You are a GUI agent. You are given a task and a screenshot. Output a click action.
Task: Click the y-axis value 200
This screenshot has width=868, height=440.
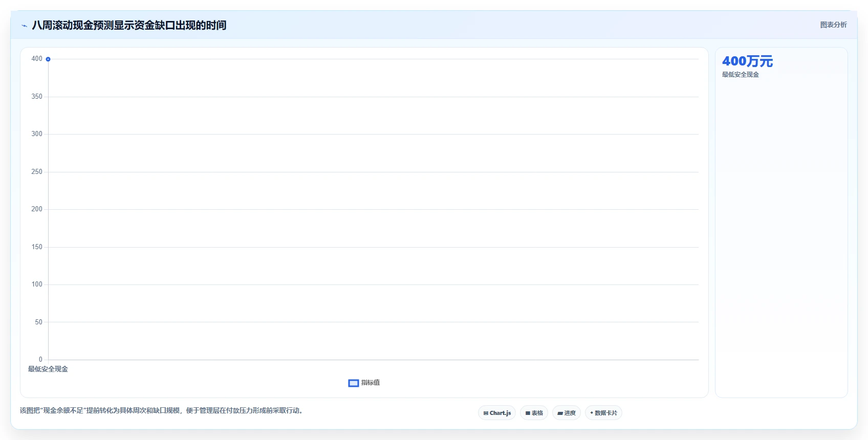(37, 209)
